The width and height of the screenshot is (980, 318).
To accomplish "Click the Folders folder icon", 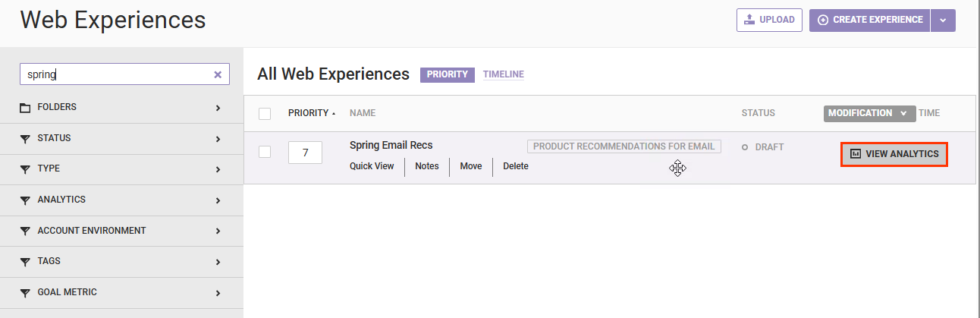I will coord(25,108).
